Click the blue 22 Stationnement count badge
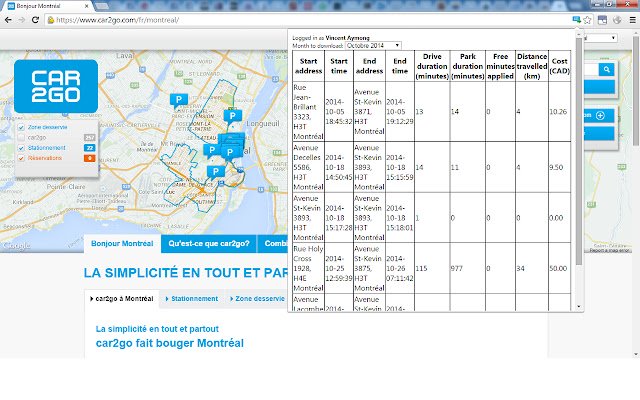640x400 pixels. 89,148
